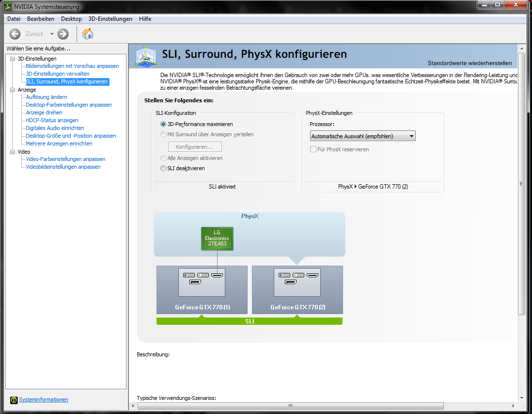
Task: Click the GeForce GTX 770 (1) connector panel
Action: click(202, 282)
